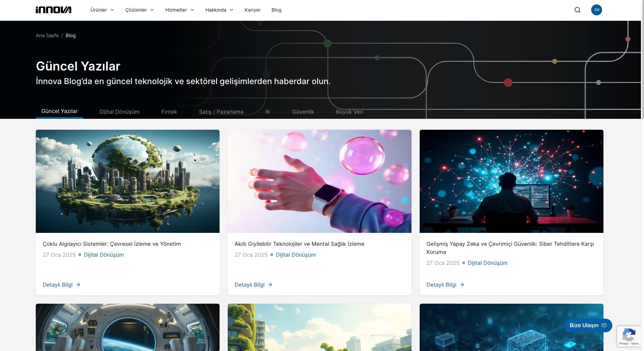
Task: Click the Innova logo
Action: tap(54, 10)
